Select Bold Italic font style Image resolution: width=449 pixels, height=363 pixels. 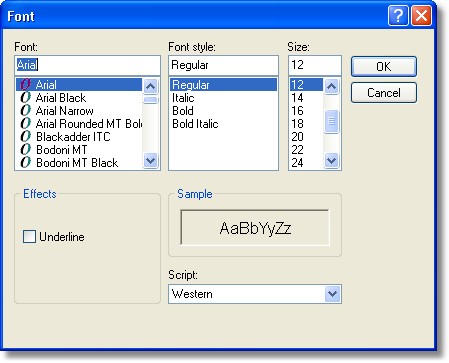[x=195, y=124]
